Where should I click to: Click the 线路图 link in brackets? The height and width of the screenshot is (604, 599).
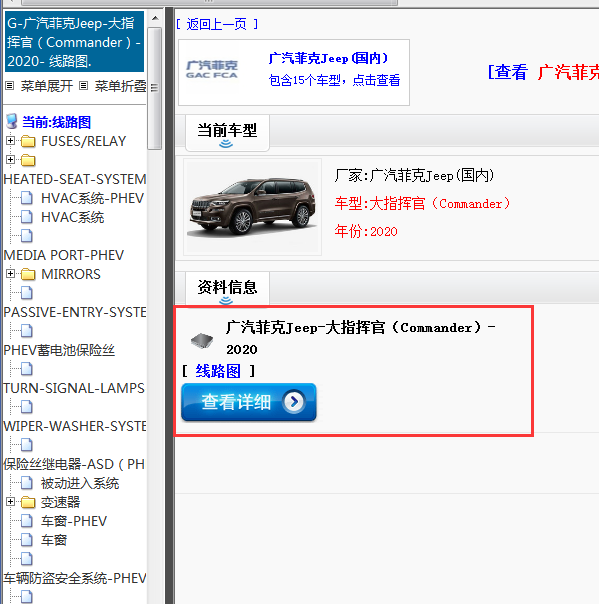[x=218, y=371]
